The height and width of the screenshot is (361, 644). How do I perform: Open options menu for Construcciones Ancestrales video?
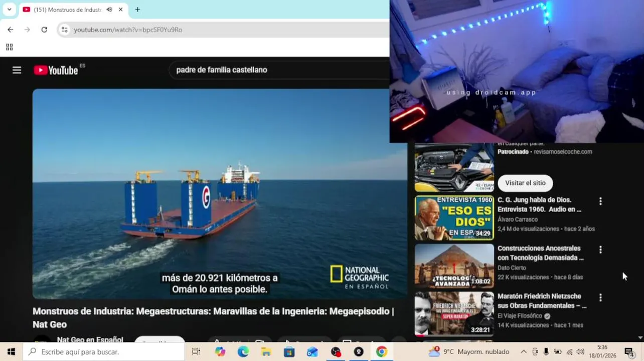click(x=600, y=249)
